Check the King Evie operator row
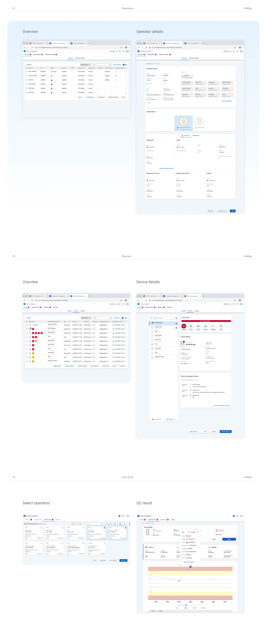 (27, 80)
